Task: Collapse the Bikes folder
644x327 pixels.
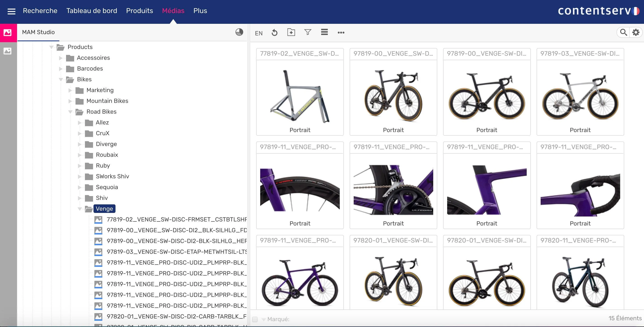Action: point(61,80)
